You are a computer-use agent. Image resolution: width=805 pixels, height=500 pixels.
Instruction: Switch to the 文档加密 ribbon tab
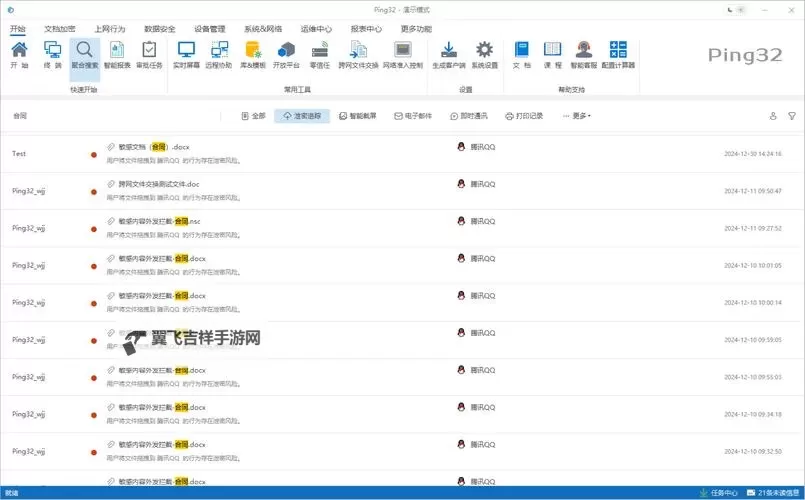(x=60, y=29)
